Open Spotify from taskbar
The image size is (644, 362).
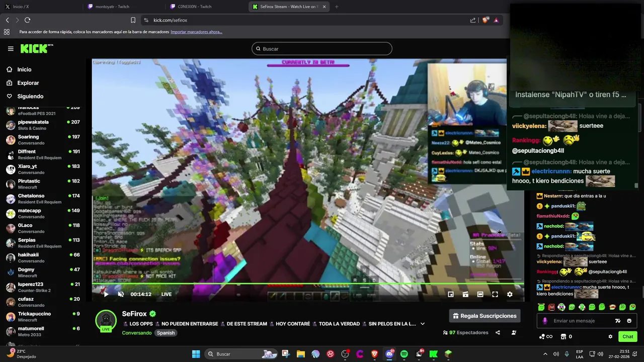point(404,354)
